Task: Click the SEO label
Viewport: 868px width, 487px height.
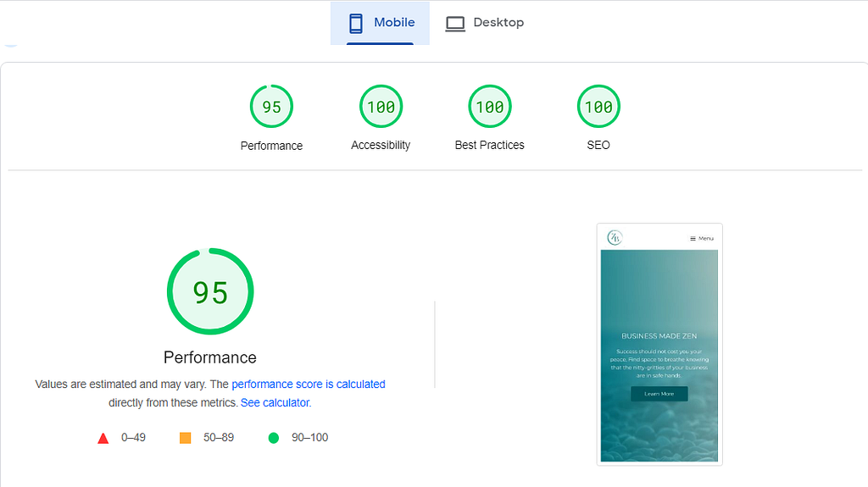Action: tap(598, 145)
